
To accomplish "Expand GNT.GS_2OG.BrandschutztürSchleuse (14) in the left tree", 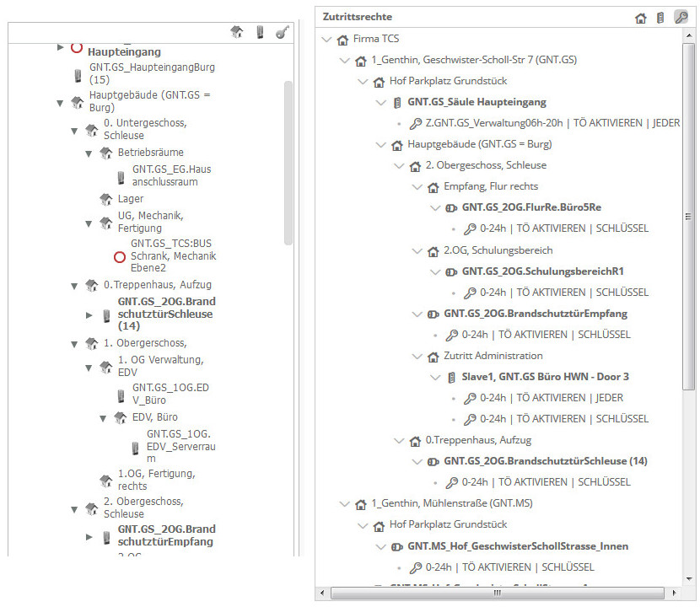I will [90, 314].
